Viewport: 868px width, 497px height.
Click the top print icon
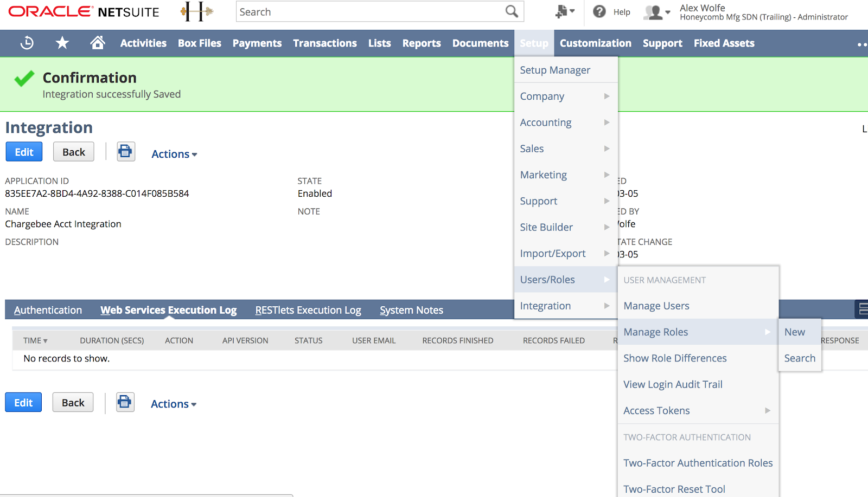pos(126,152)
